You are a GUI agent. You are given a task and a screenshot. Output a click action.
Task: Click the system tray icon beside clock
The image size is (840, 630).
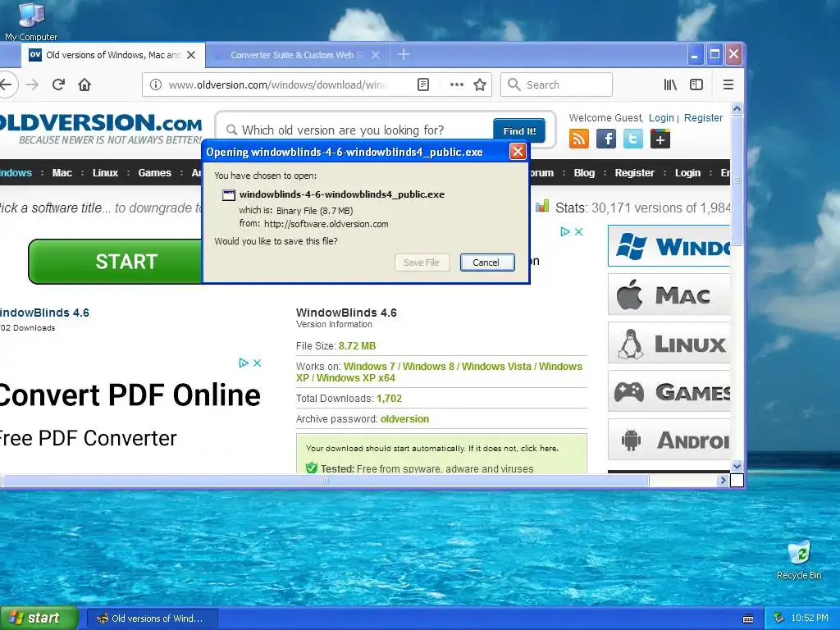point(779,619)
